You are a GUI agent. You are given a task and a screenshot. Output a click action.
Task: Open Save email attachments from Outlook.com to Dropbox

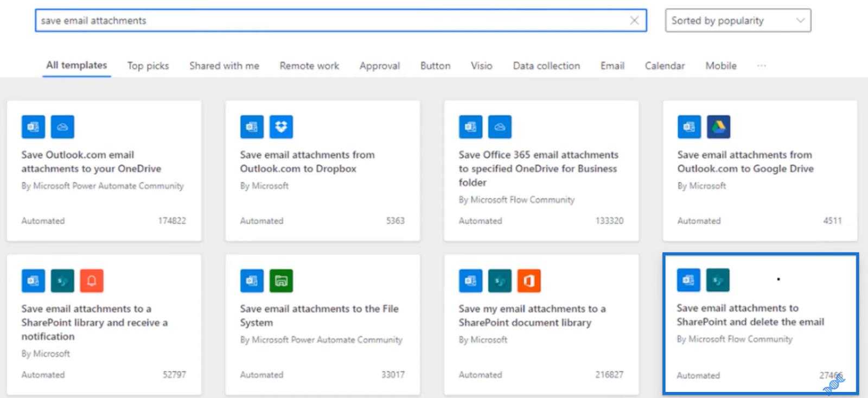[323, 170]
